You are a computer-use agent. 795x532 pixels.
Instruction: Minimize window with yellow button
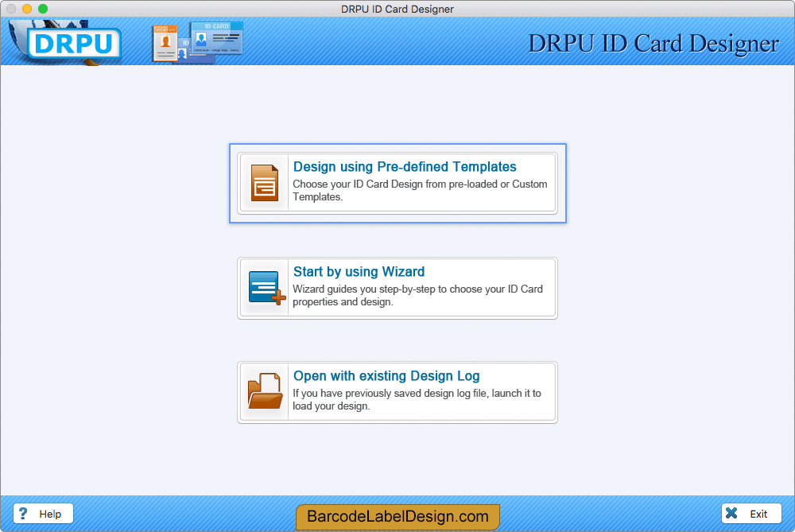click(27, 9)
